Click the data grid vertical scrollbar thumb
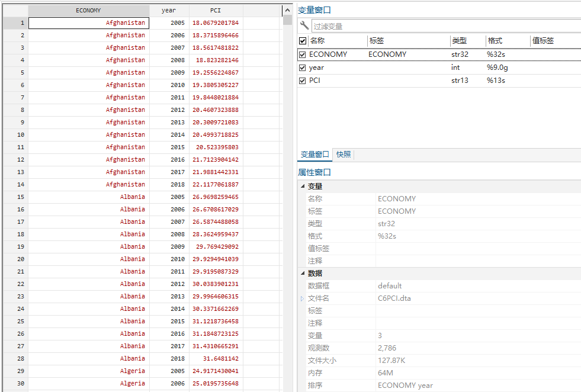581x392 pixels. 287,20
